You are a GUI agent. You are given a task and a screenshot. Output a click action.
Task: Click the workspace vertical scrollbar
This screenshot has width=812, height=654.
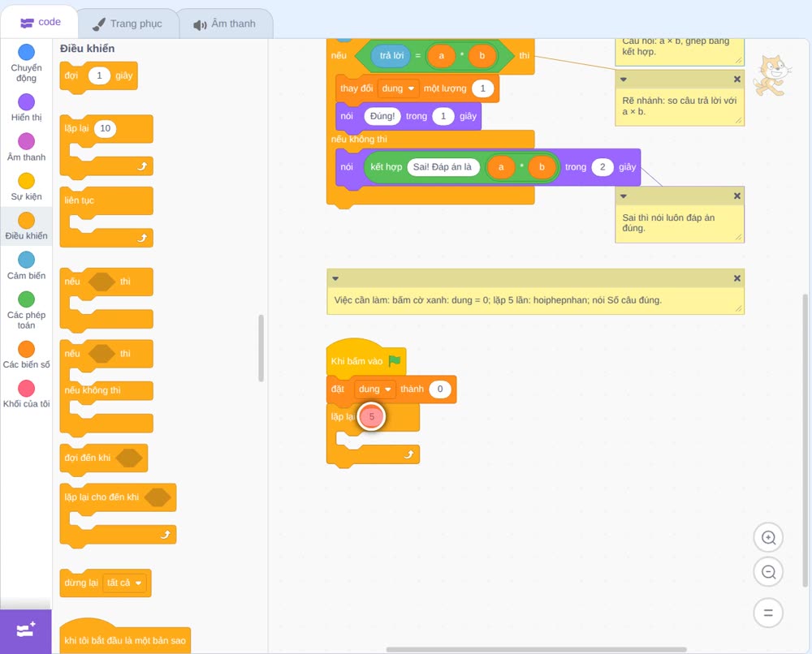coord(805,441)
